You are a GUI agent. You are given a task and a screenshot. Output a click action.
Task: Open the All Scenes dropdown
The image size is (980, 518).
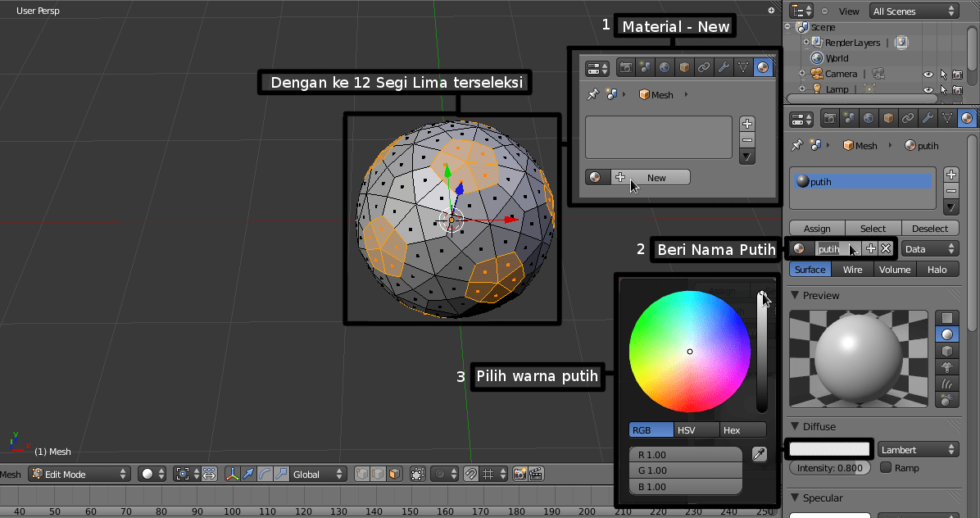tap(913, 11)
